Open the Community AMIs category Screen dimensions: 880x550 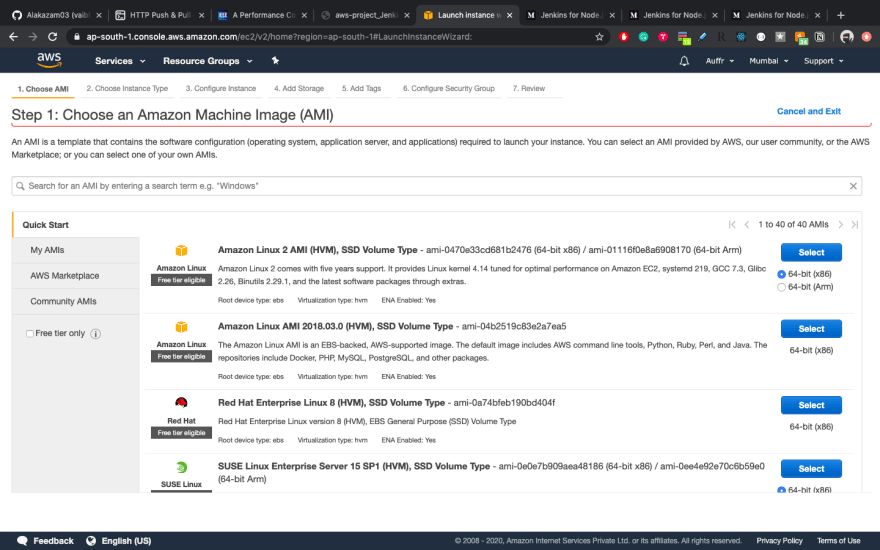click(x=76, y=301)
